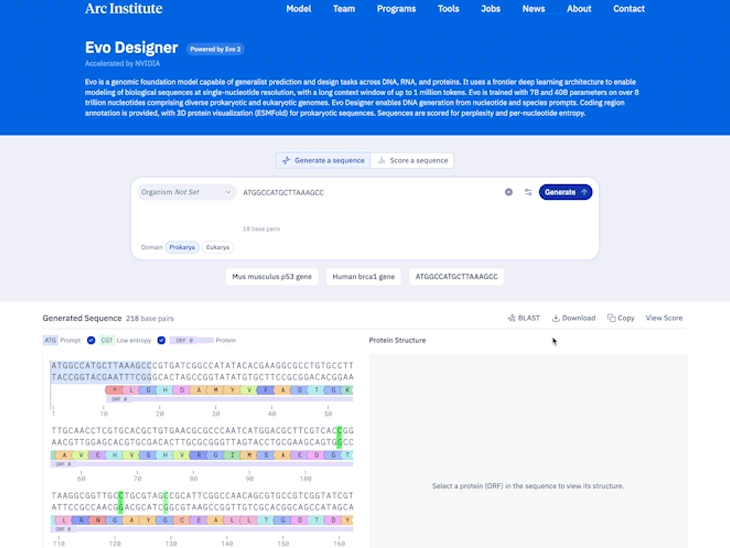Select ORF 0 bar under second sequence row

[x=202, y=464]
